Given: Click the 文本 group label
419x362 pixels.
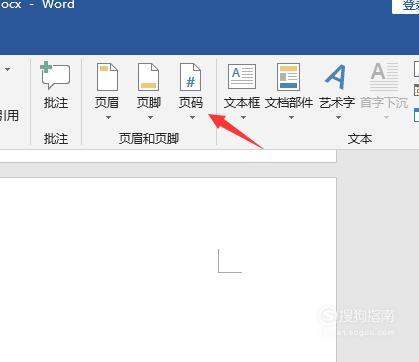Looking at the screenshot, I should (360, 138).
